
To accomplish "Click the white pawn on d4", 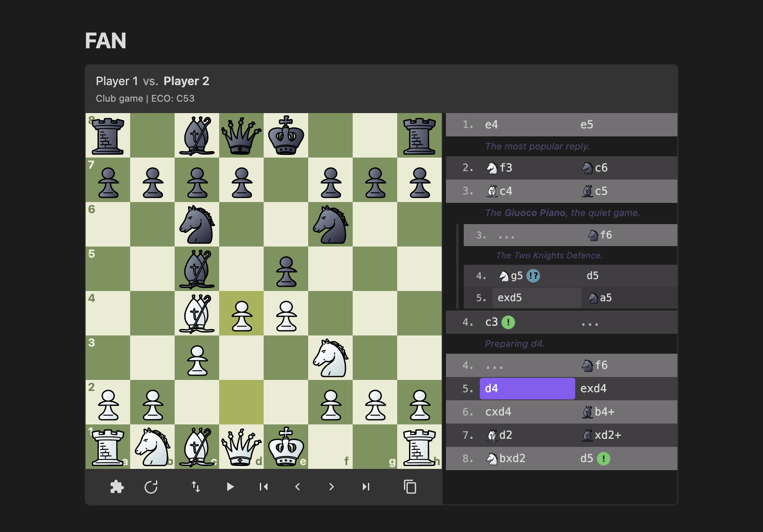I will (x=242, y=313).
